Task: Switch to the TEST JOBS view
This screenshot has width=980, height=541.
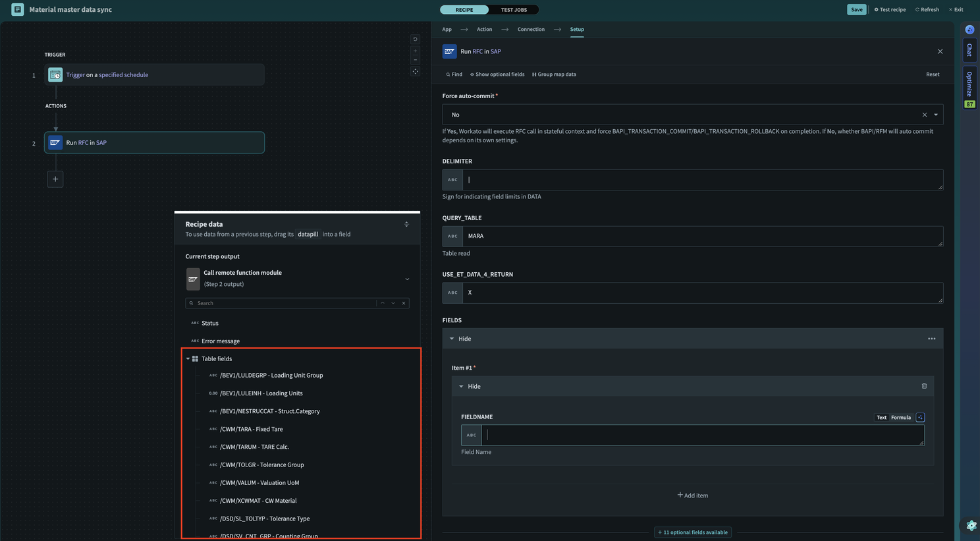Action: click(514, 10)
